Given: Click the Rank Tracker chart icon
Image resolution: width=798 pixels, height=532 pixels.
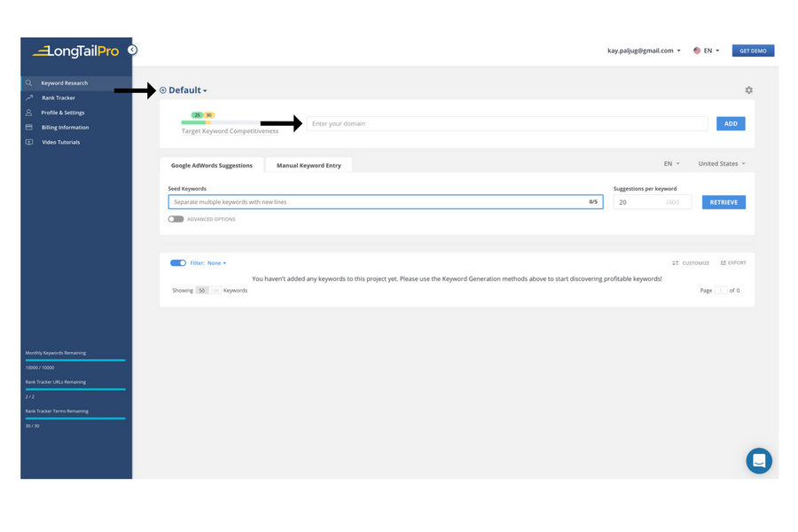Looking at the screenshot, I should 29,98.
